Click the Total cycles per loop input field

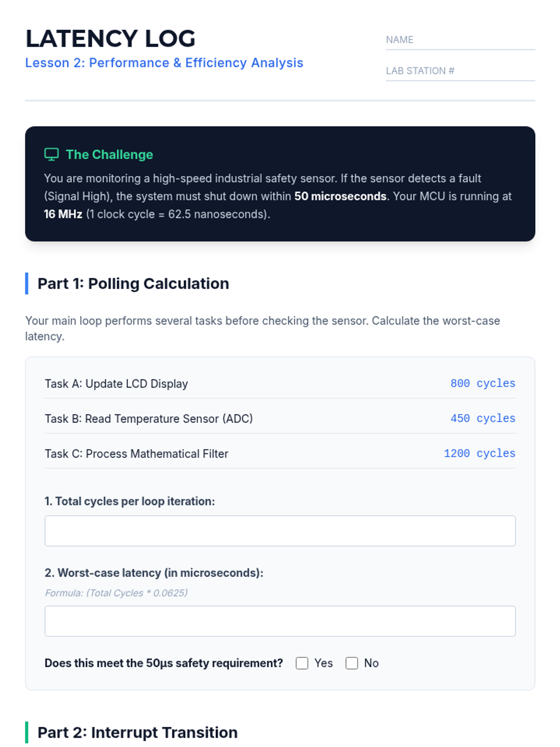(280, 531)
